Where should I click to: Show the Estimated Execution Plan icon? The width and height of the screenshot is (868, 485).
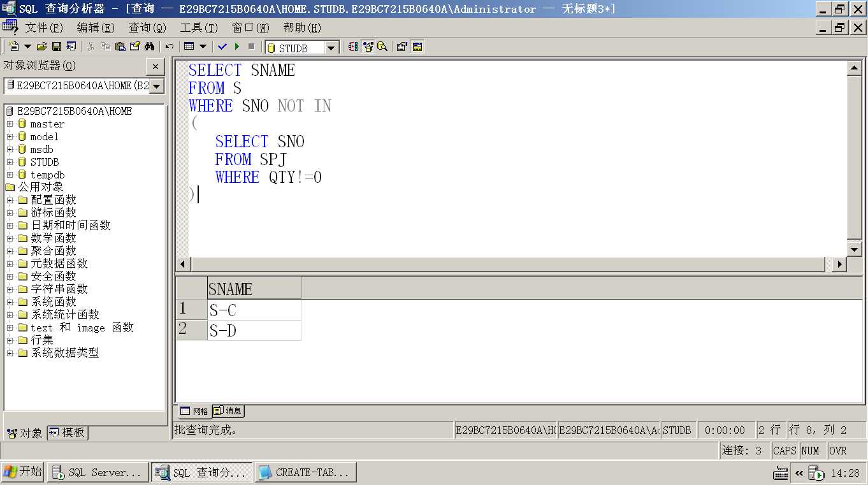pyautogui.click(x=353, y=47)
